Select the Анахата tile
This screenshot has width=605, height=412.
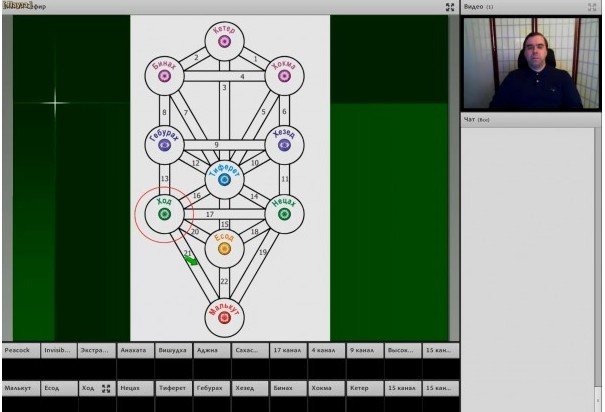[134, 352]
